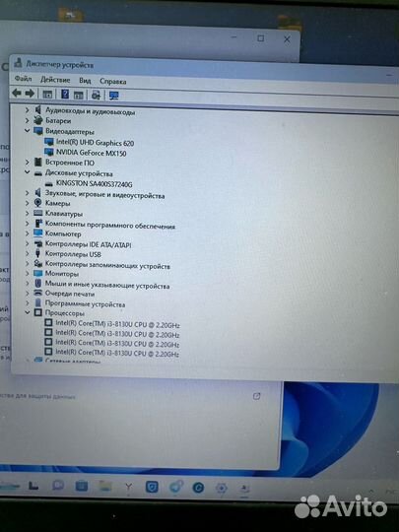Open Help via the blue question-mark icon
Viewport: 399px width, 532px height.
pyautogui.click(x=64, y=94)
